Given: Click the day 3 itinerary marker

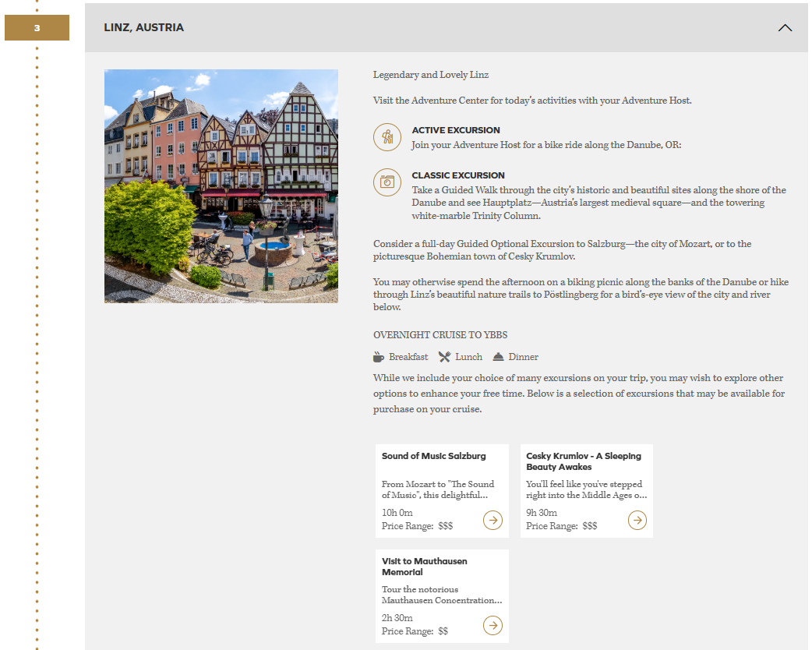Looking at the screenshot, I should (x=37, y=28).
